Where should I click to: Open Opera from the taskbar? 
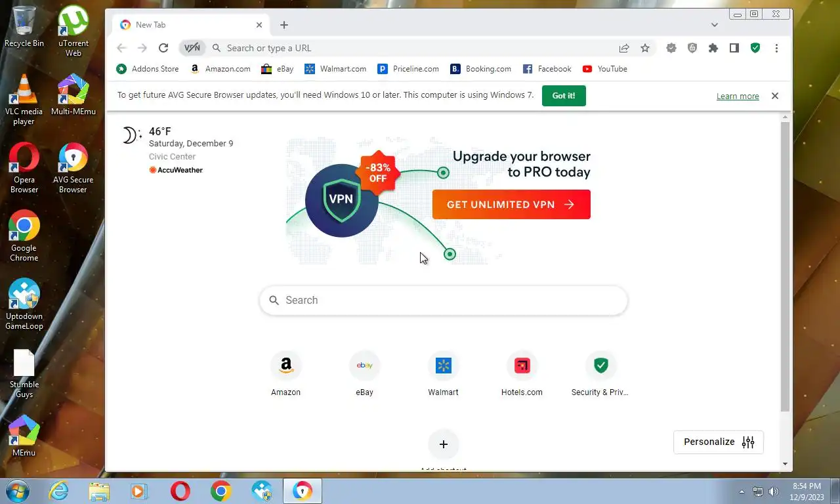[x=180, y=491]
